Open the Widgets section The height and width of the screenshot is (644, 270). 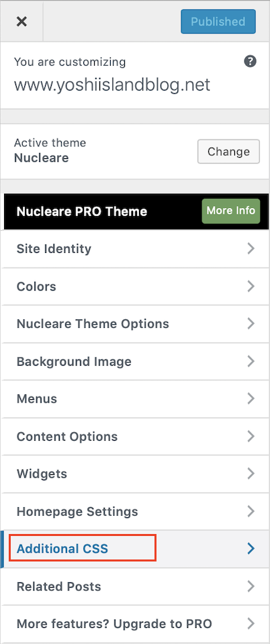(135, 474)
